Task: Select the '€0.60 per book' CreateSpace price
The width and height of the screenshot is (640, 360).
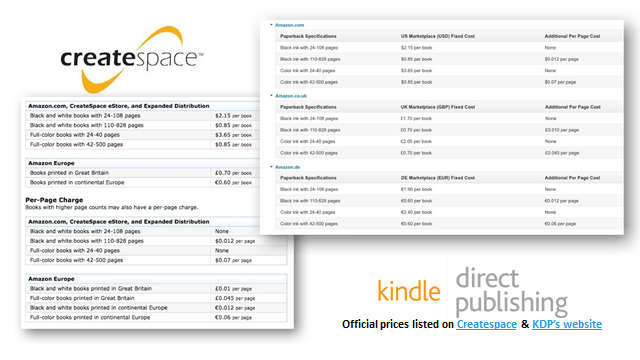Action: click(x=233, y=182)
